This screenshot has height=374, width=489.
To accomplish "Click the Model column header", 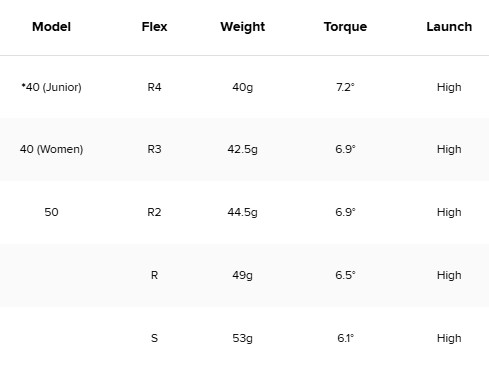I will pos(51,27).
